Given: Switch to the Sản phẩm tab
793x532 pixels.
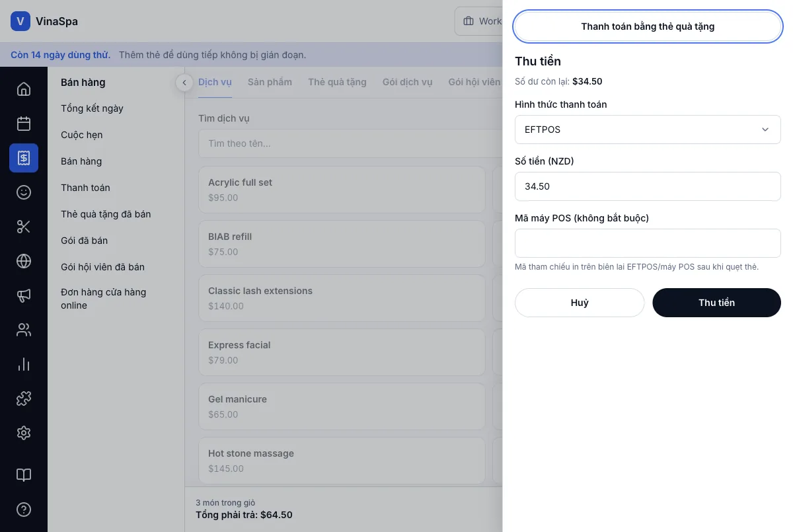Looking at the screenshot, I should tap(270, 82).
